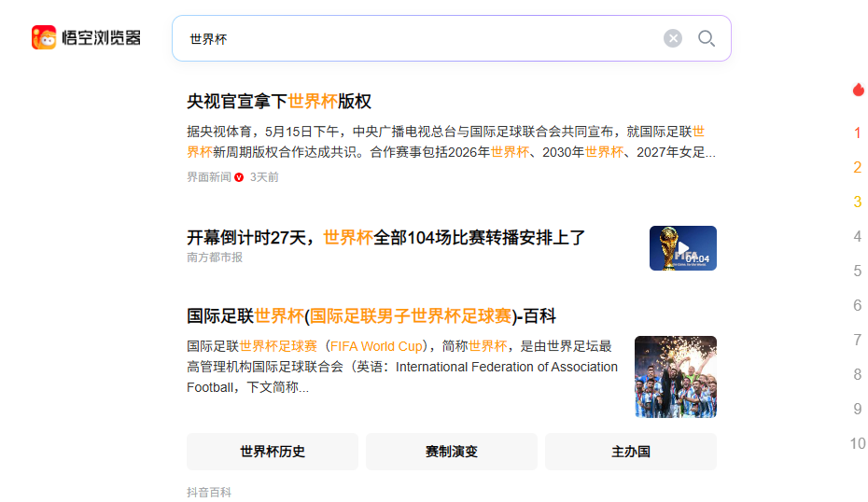Select hot list rank 6
This screenshot has width=868, height=502.
click(858, 305)
